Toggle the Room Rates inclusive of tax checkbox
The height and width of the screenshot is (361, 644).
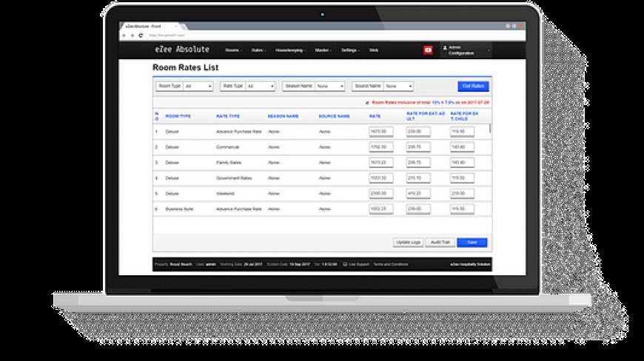[367, 103]
